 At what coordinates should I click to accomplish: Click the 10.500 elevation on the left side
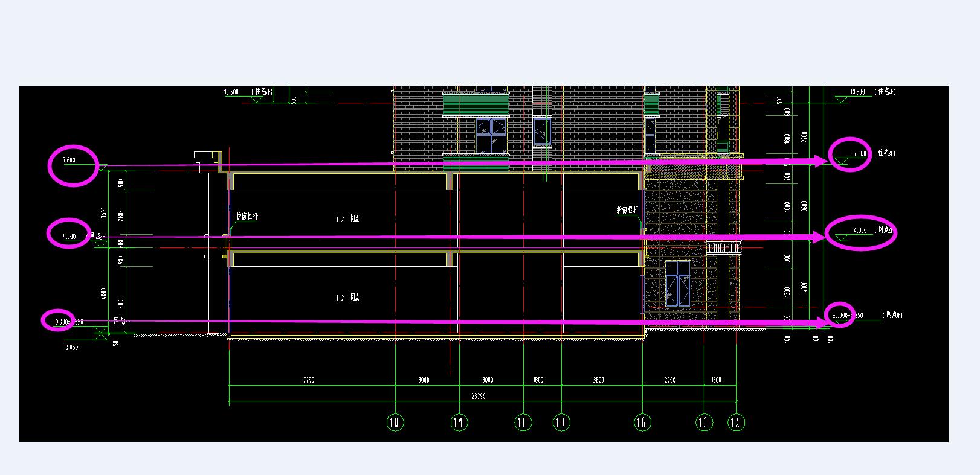[x=231, y=92]
